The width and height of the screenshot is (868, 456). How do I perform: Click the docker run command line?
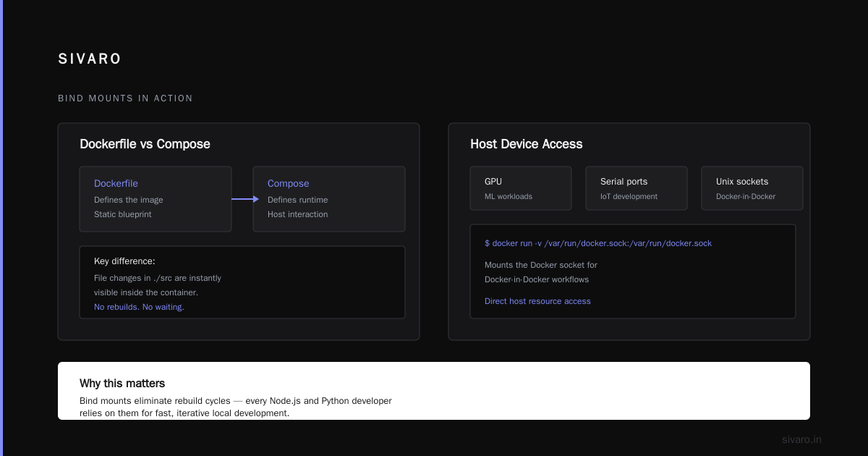pos(598,243)
